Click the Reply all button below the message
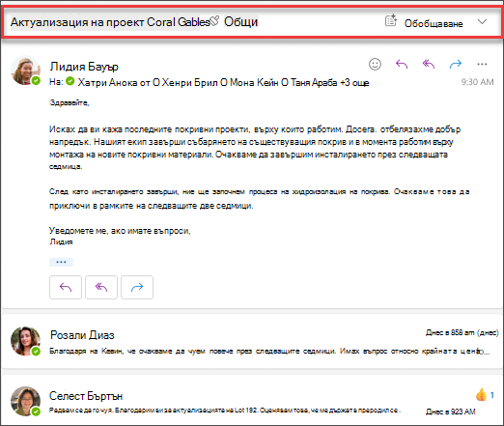 [101, 287]
